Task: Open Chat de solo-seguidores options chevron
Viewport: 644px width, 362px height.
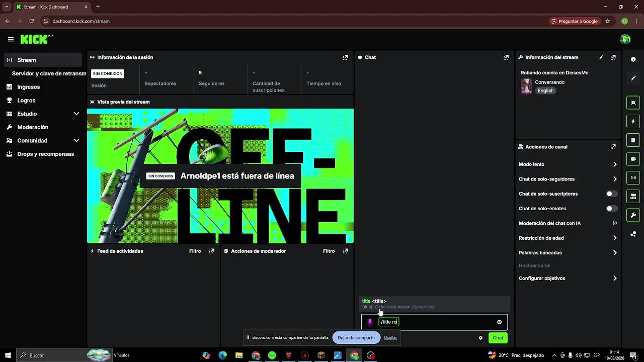Action: [615, 179]
